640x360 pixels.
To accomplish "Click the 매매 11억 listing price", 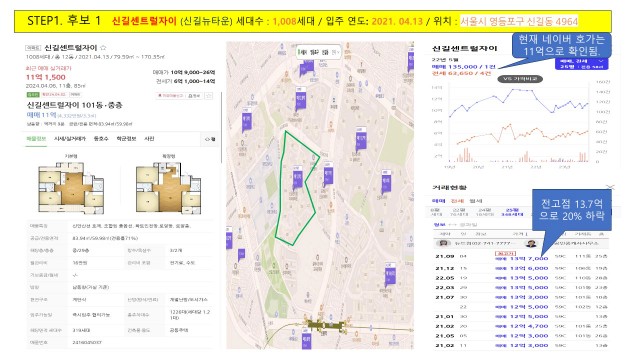I will (42, 115).
